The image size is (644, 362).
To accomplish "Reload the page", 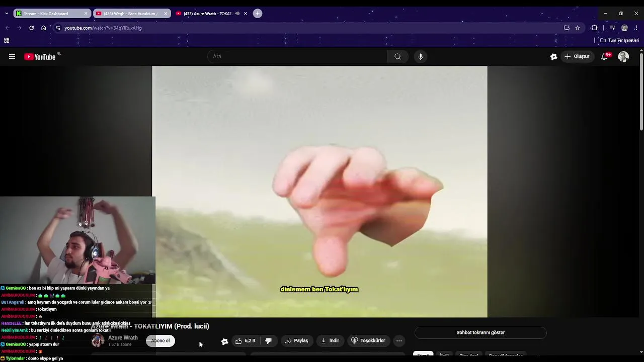I will pos(31,28).
